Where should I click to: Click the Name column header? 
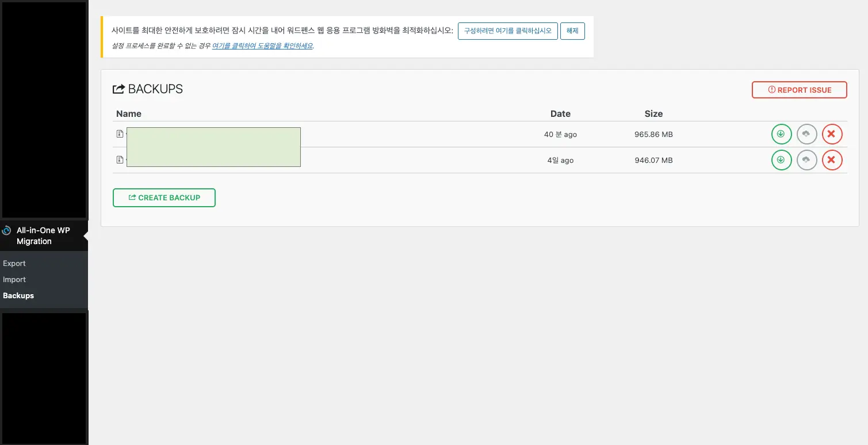pyautogui.click(x=129, y=113)
